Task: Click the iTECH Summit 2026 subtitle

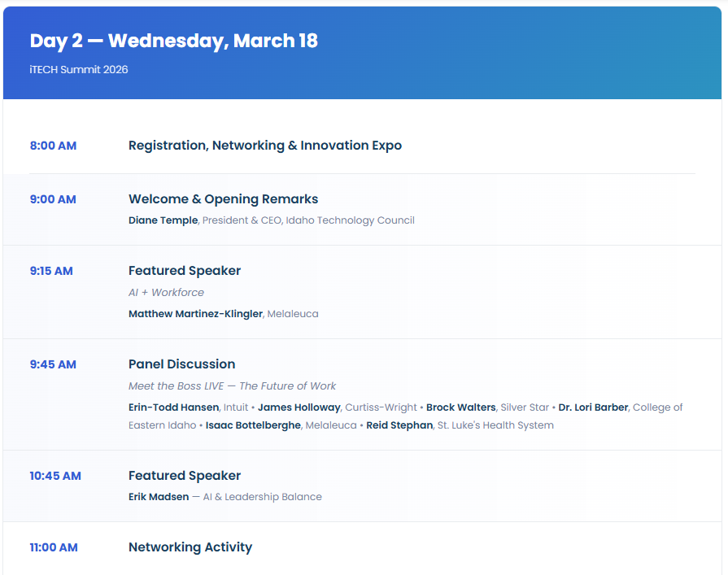Action: 79,69
